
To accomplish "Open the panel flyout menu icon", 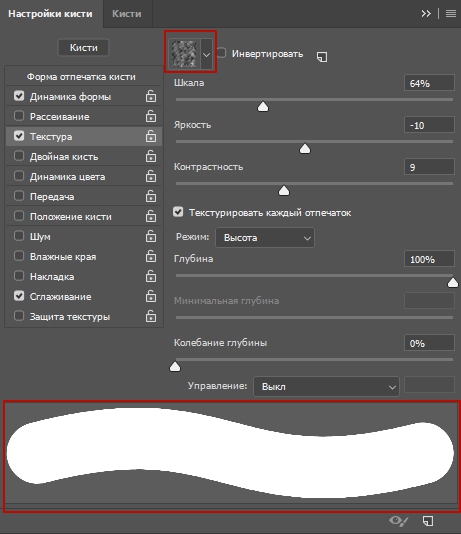I will coord(451,14).
